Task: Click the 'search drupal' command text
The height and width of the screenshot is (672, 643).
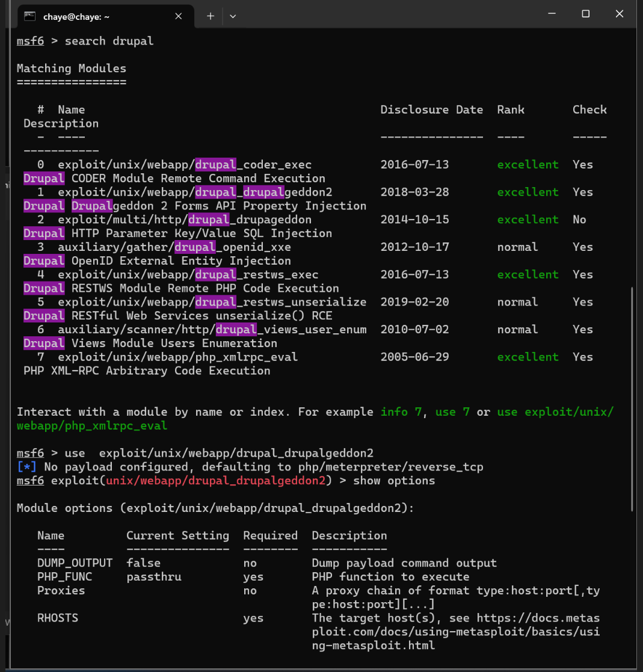Action: click(x=109, y=41)
